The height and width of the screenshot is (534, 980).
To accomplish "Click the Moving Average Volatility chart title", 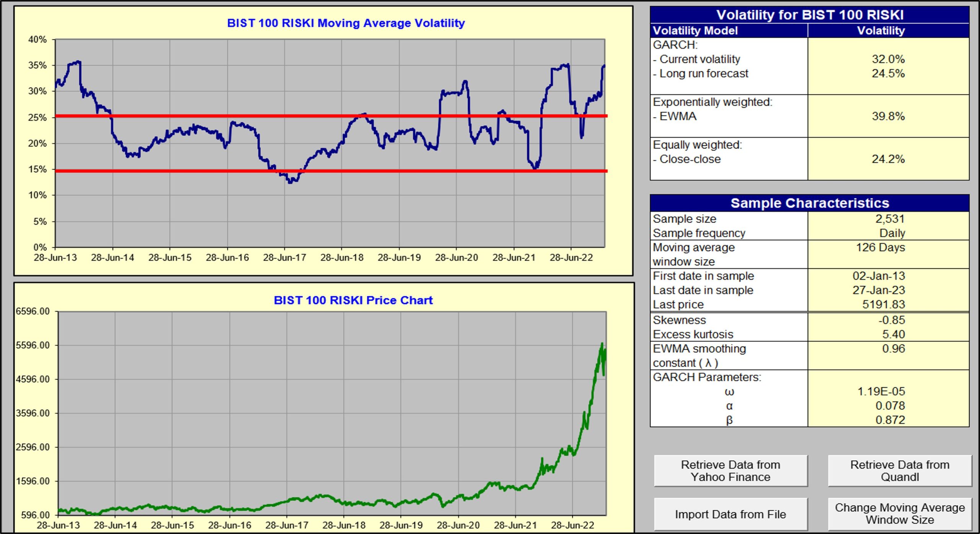I will coord(346,23).
